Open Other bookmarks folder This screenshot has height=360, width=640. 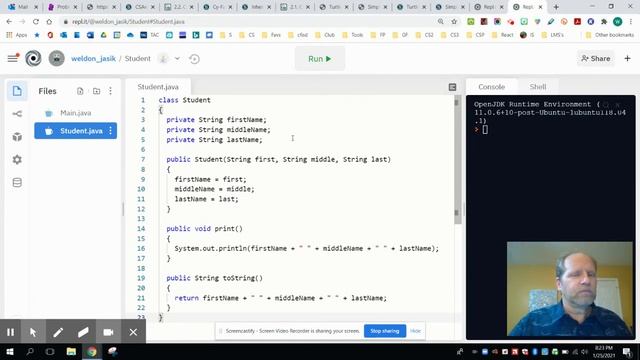610,35
